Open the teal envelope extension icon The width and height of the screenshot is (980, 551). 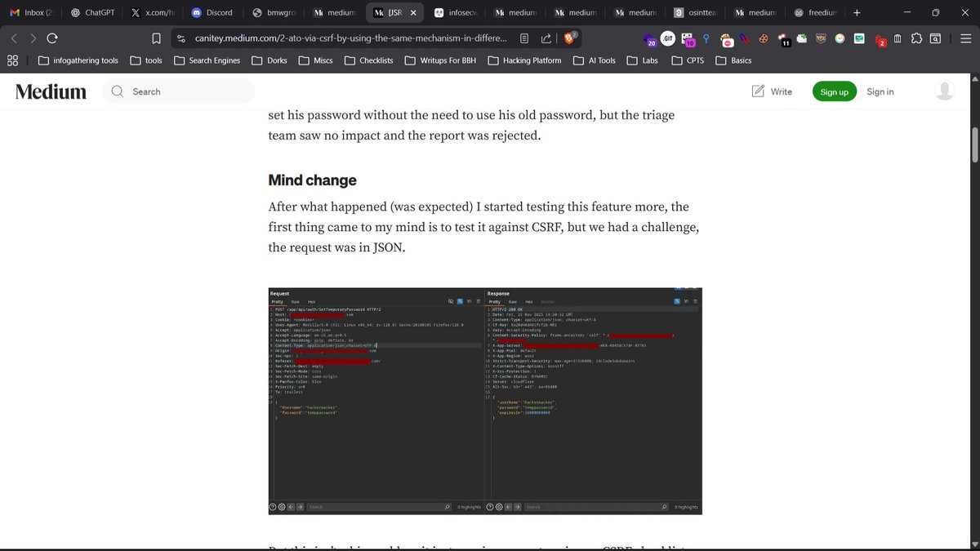[859, 38]
